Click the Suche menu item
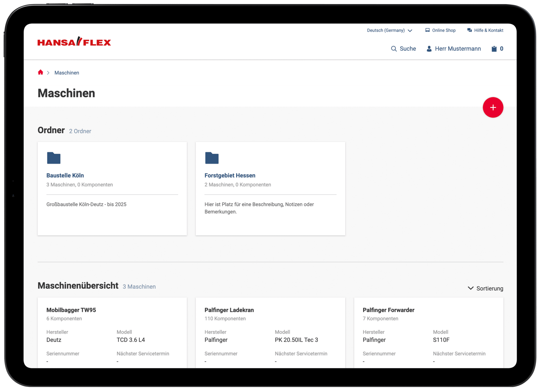The height and width of the screenshot is (392, 541). (x=407, y=49)
